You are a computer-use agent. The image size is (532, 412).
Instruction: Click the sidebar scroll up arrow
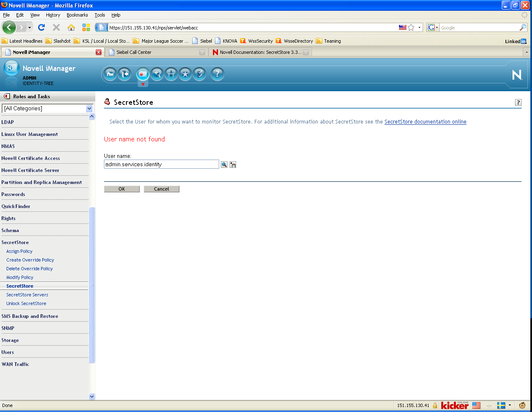coord(92,116)
